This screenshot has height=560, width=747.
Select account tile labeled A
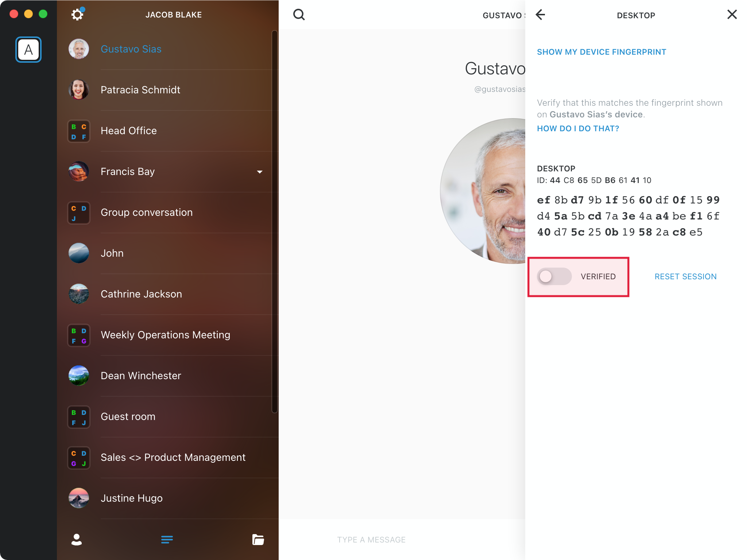pyautogui.click(x=28, y=50)
